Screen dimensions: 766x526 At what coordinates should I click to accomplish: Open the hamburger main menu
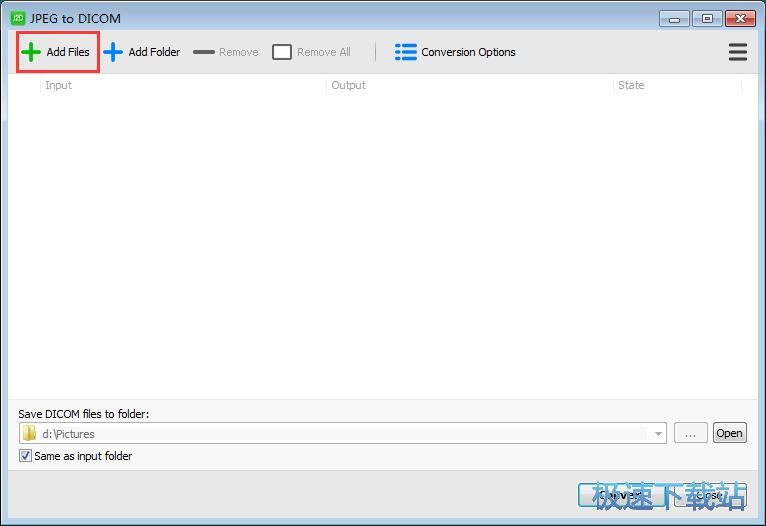(x=738, y=52)
